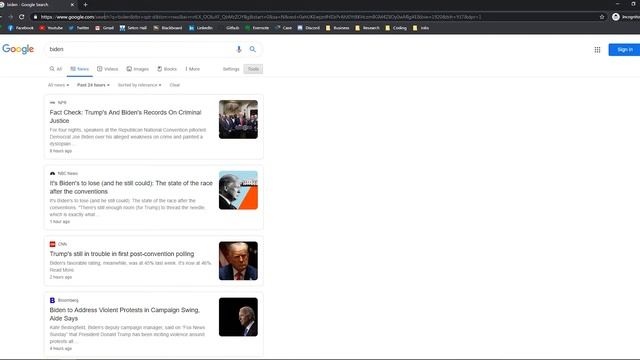
Task: Click the CNN source icon
Action: coord(52,244)
